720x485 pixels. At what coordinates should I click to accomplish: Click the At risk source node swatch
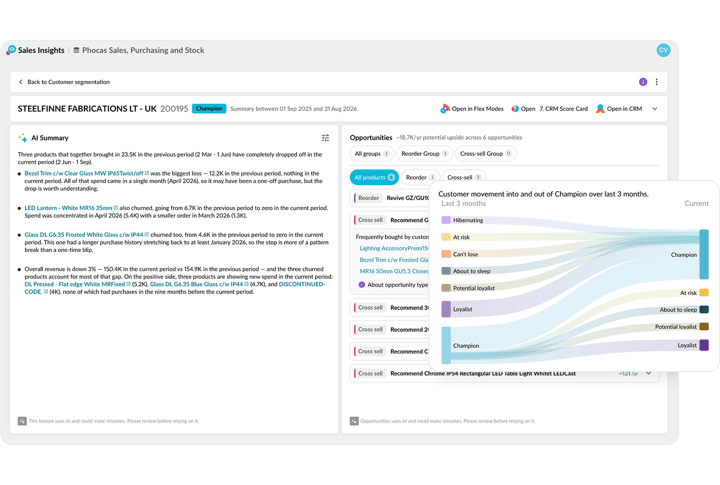click(x=446, y=237)
